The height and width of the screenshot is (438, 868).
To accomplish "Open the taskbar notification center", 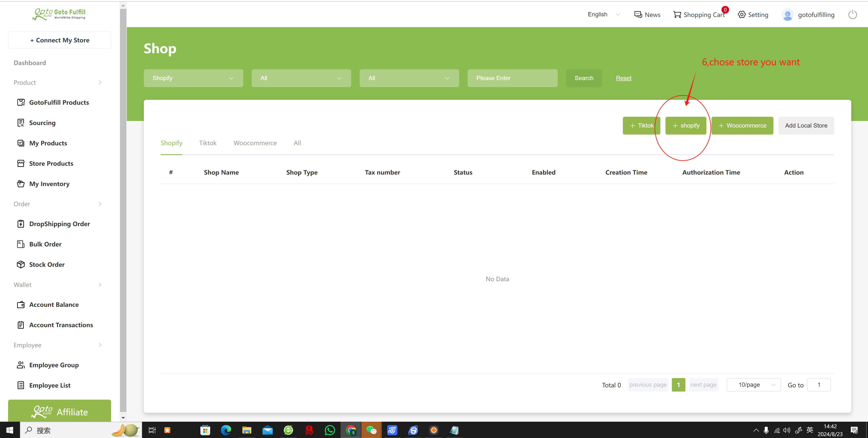I will click(854, 430).
